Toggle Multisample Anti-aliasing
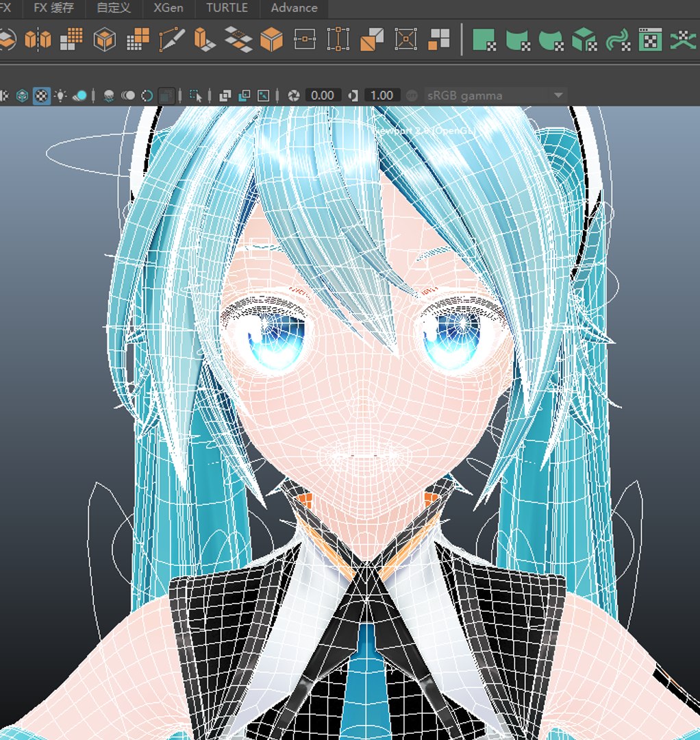The height and width of the screenshot is (740, 700). click(x=147, y=96)
